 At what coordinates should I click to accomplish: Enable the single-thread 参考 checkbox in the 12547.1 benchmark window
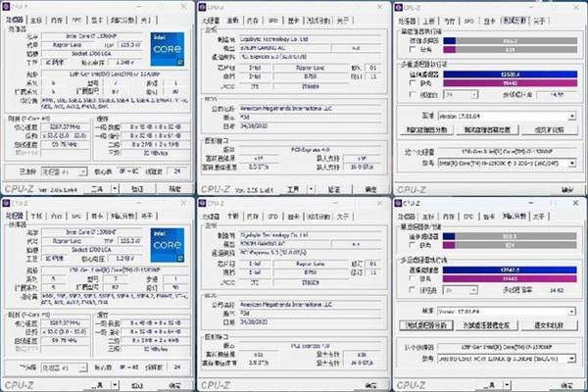tap(413, 245)
